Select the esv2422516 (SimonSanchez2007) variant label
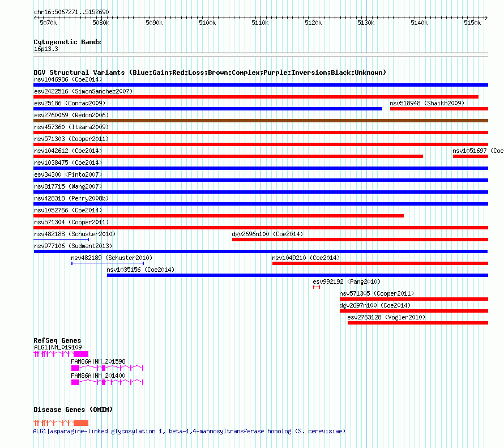This screenshot has height=448, width=504. 83,91
